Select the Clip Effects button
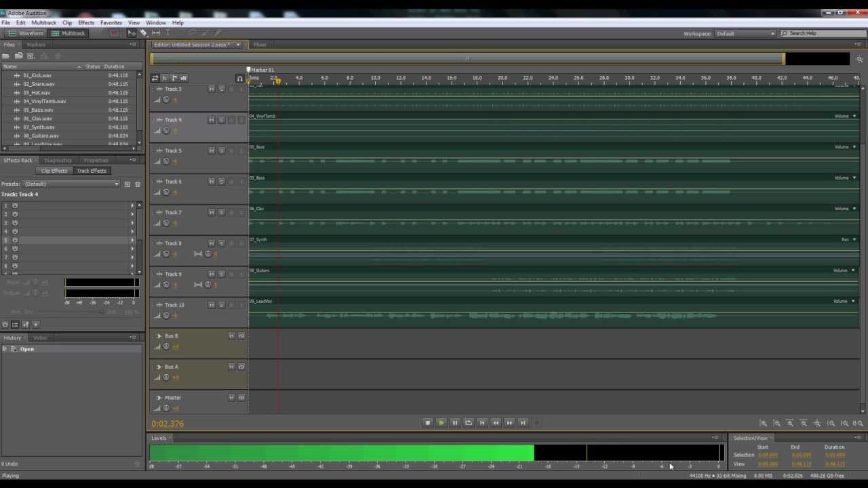 54,171
